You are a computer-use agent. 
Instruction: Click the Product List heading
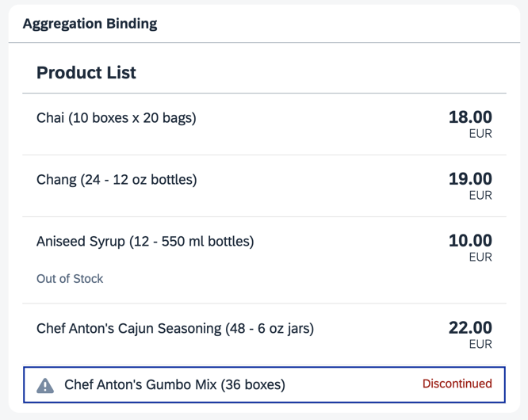coord(86,73)
